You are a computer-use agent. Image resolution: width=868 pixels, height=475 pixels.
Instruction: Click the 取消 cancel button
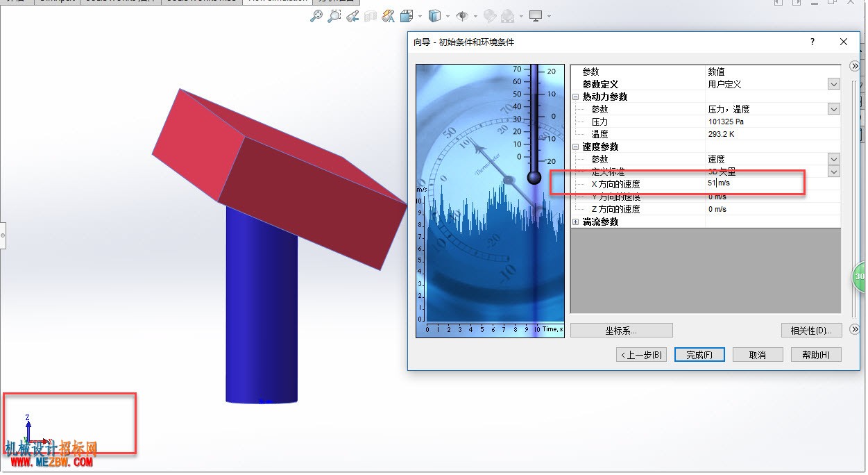(x=758, y=355)
